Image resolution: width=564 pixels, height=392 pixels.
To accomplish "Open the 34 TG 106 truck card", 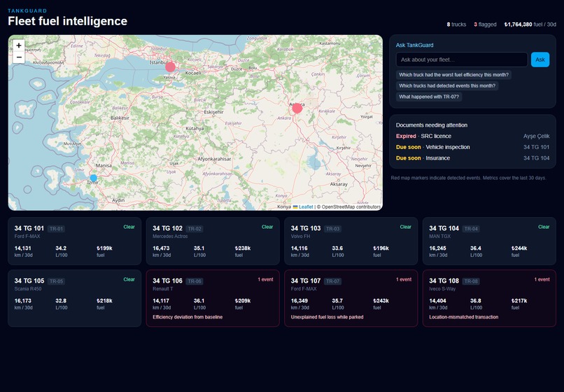I will coord(213,298).
